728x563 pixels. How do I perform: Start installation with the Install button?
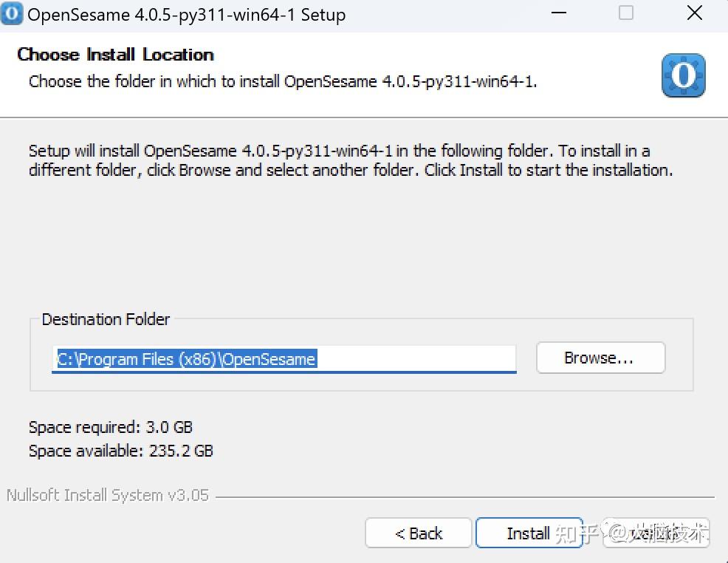529,533
